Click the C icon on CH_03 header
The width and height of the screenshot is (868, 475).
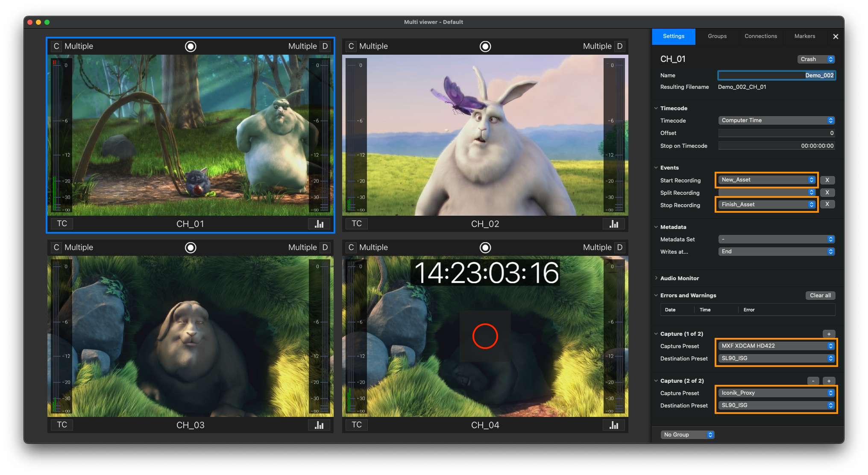coord(56,247)
